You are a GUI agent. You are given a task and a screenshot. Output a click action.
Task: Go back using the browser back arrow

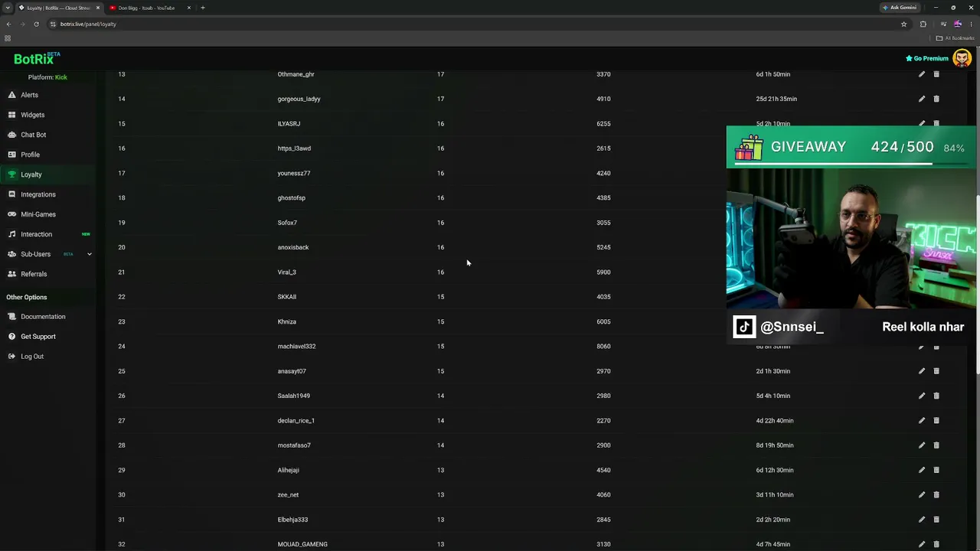(x=8, y=24)
